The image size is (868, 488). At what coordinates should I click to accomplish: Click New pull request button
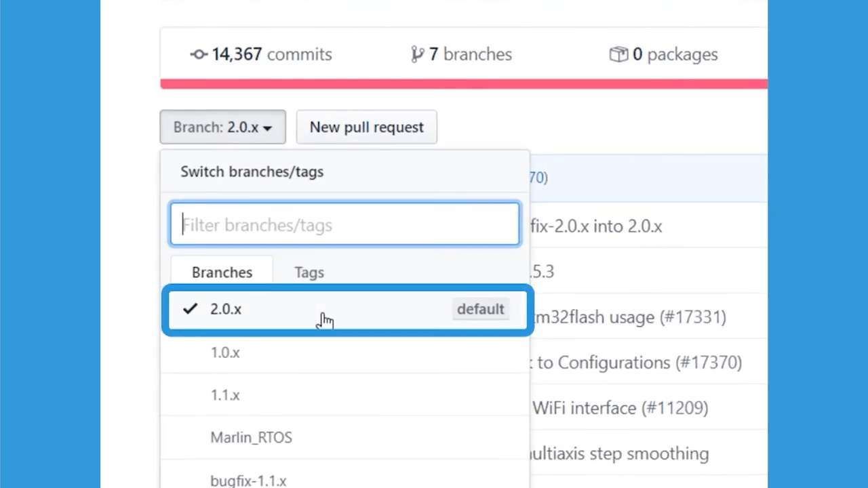tap(366, 127)
